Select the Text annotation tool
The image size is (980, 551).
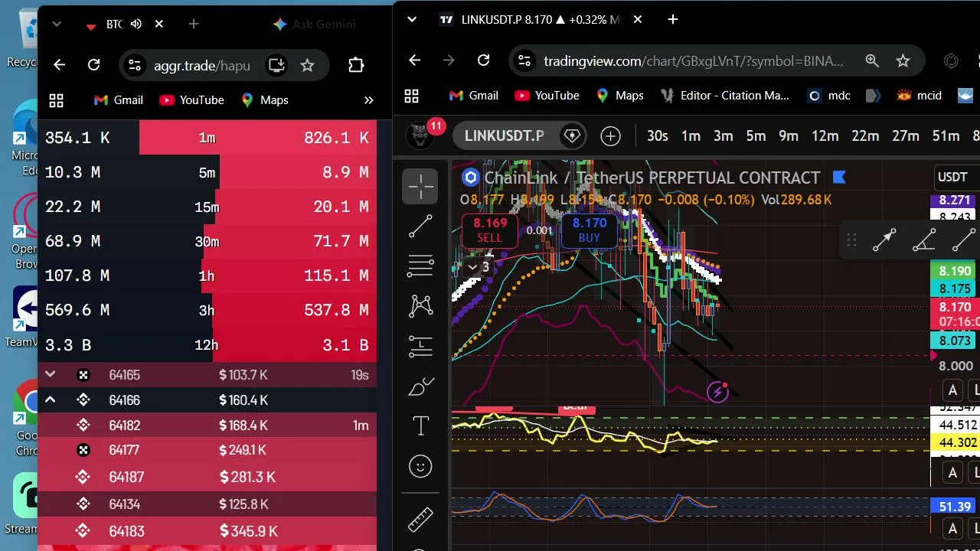click(x=420, y=426)
